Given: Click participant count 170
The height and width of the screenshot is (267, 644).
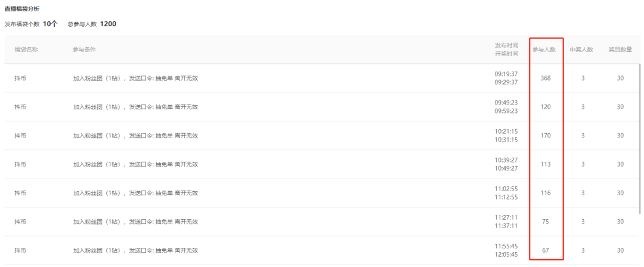Looking at the screenshot, I should [546, 136].
